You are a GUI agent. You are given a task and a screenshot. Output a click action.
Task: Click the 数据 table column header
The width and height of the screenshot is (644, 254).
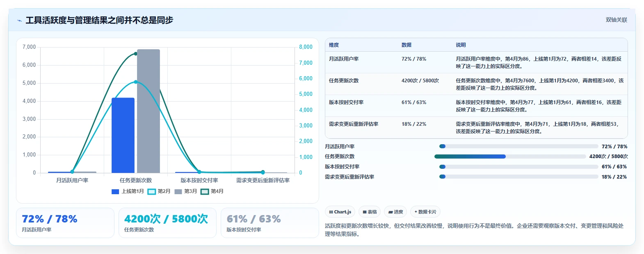point(406,45)
